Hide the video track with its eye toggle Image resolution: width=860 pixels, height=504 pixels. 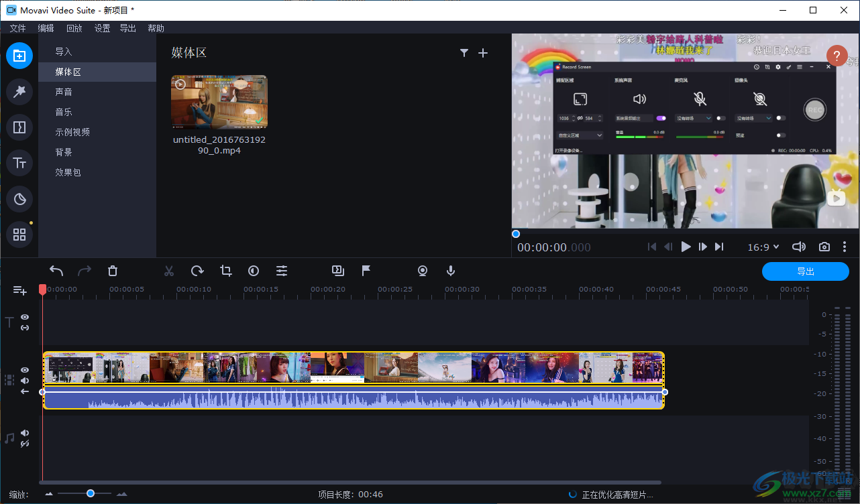point(24,369)
